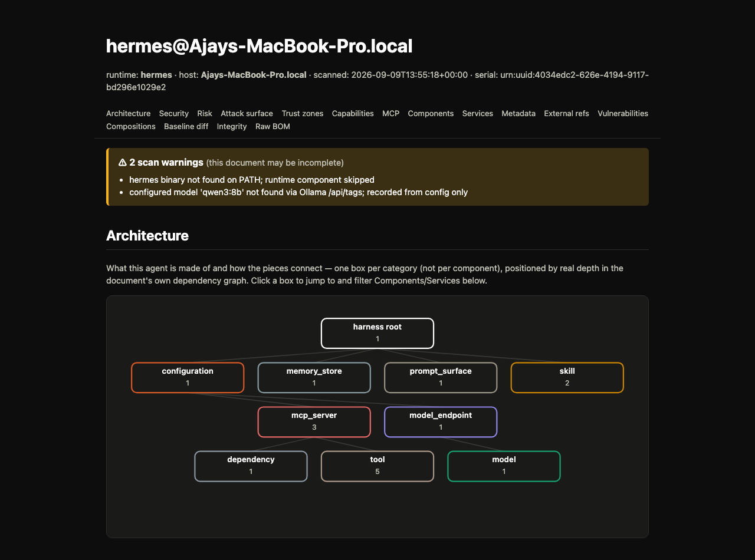The height and width of the screenshot is (560, 755).
Task: Select the serial urn:uuid text
Action: tap(377, 81)
